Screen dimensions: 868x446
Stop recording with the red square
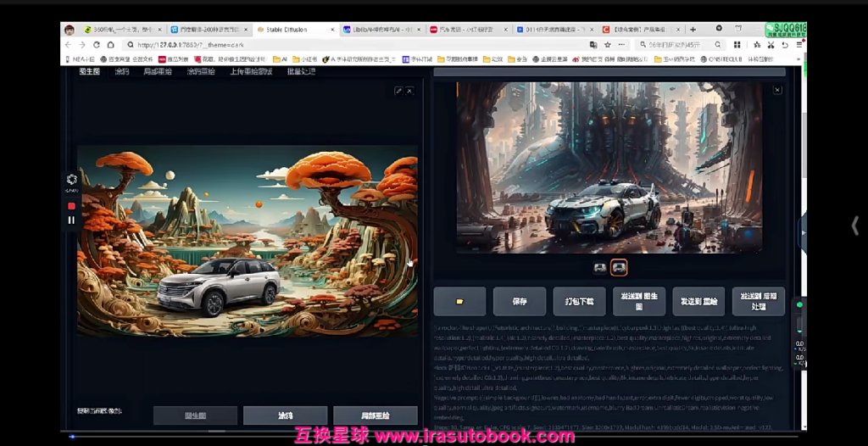(71, 206)
